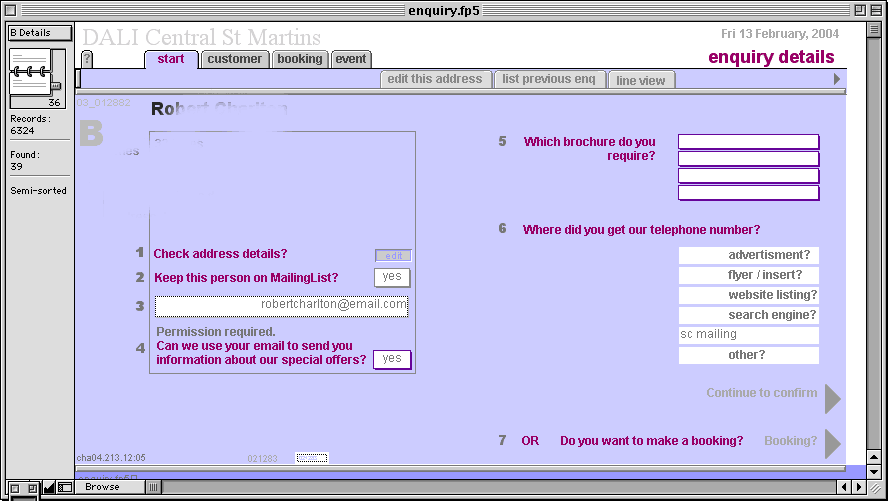Click the question mark help icon

pyautogui.click(x=87, y=59)
